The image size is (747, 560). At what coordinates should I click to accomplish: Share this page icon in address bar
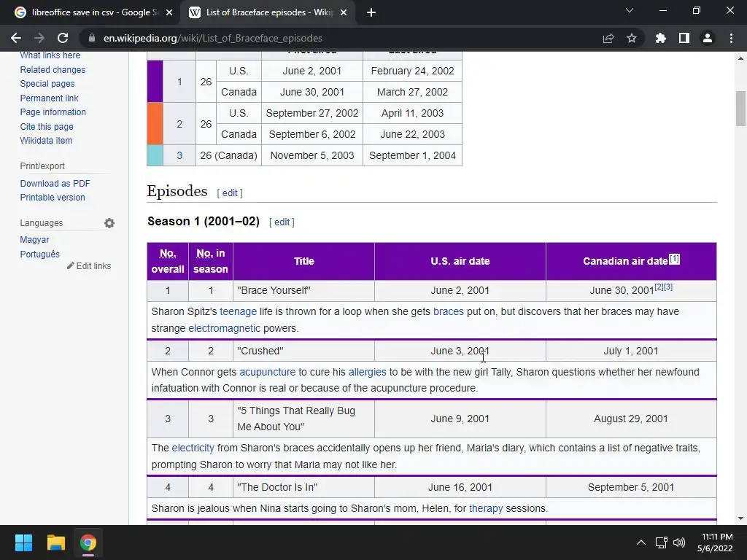[x=608, y=38]
